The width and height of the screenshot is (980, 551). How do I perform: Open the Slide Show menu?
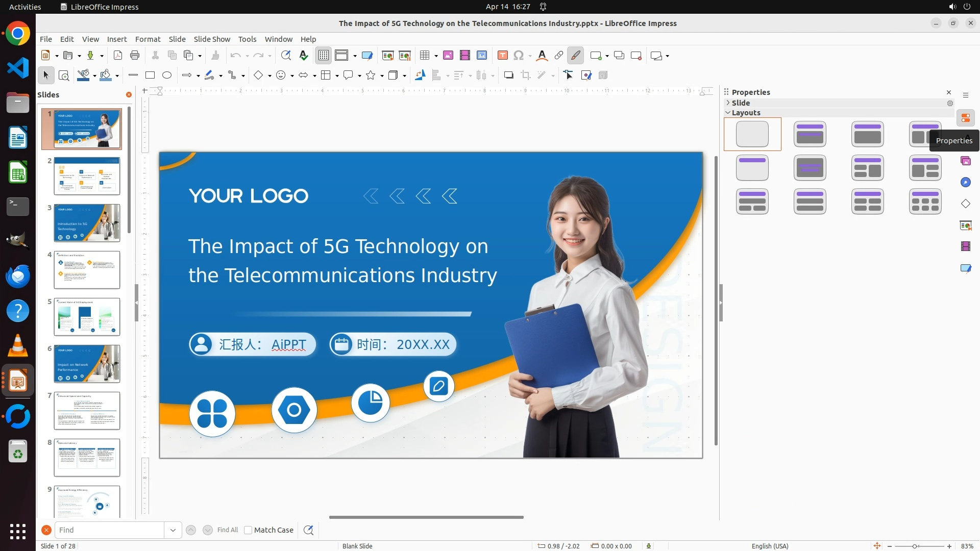tap(212, 39)
